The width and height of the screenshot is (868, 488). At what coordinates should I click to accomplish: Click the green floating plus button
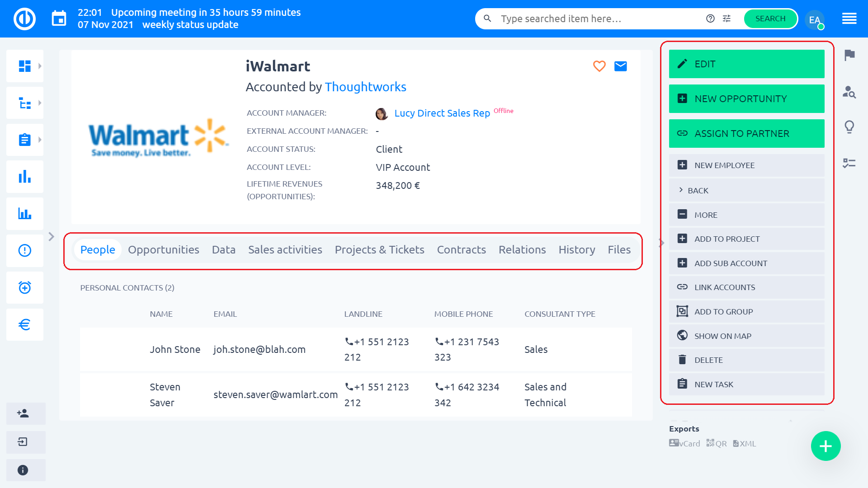826,446
